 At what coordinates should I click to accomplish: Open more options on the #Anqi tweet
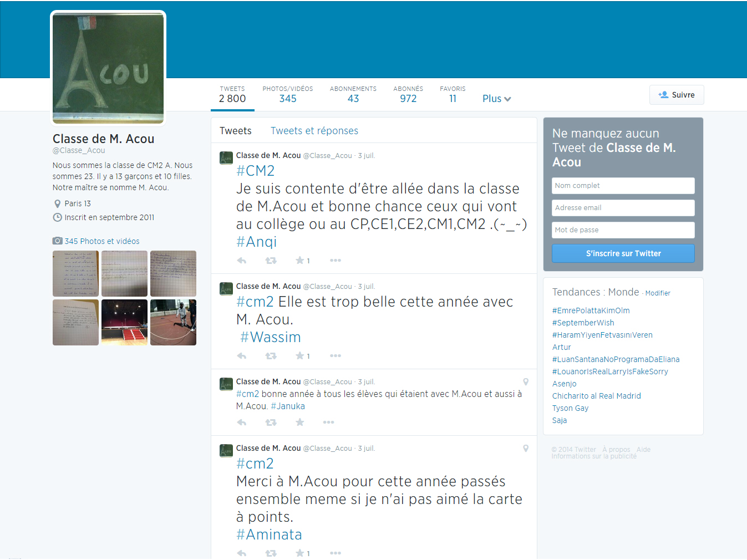[336, 261]
